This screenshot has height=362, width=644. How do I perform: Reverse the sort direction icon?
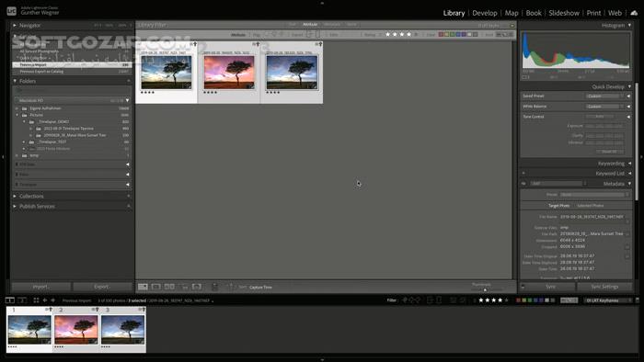pos(230,287)
